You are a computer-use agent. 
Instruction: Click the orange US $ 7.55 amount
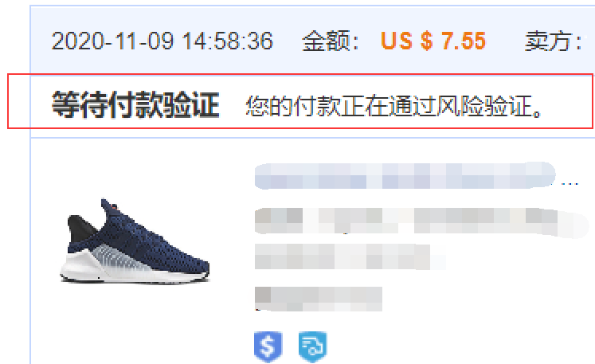[x=433, y=41]
